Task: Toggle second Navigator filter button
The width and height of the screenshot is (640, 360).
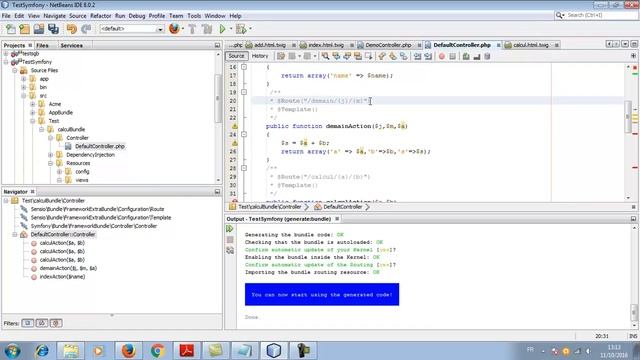Action: (x=42, y=323)
